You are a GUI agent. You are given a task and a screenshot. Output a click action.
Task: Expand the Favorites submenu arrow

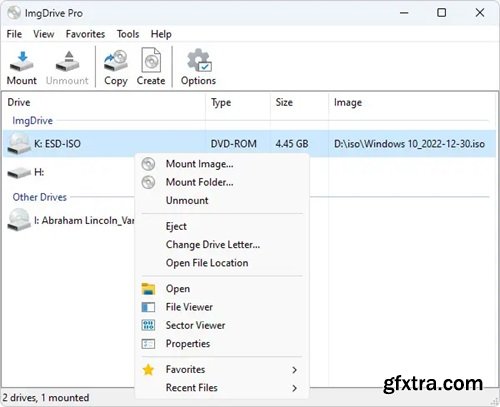(294, 370)
